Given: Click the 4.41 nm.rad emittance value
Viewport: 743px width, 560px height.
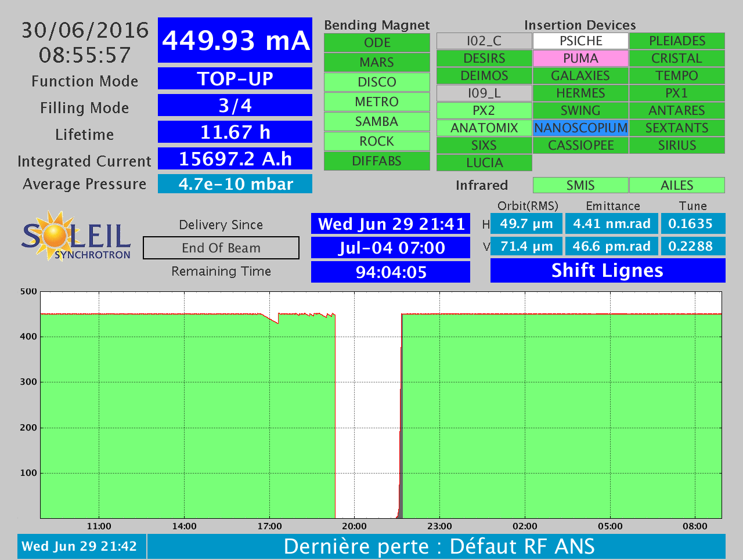Looking at the screenshot, I should [612, 223].
